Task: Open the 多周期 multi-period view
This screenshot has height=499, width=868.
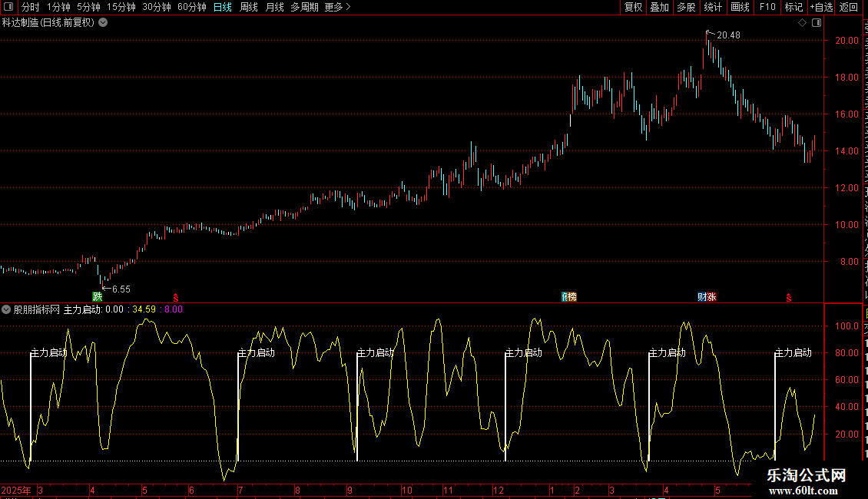Action: pos(304,7)
